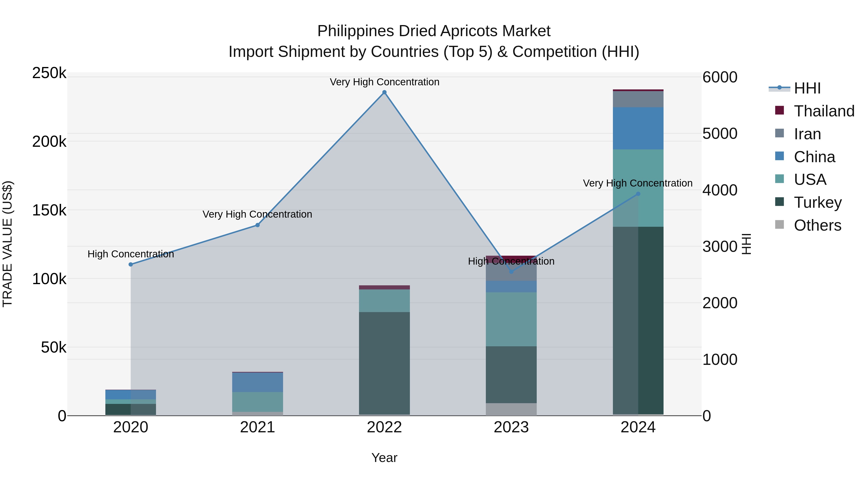Viewport: 868px width, 488px height.
Task: Click the 2000 right axis tick label
Action: 720,303
